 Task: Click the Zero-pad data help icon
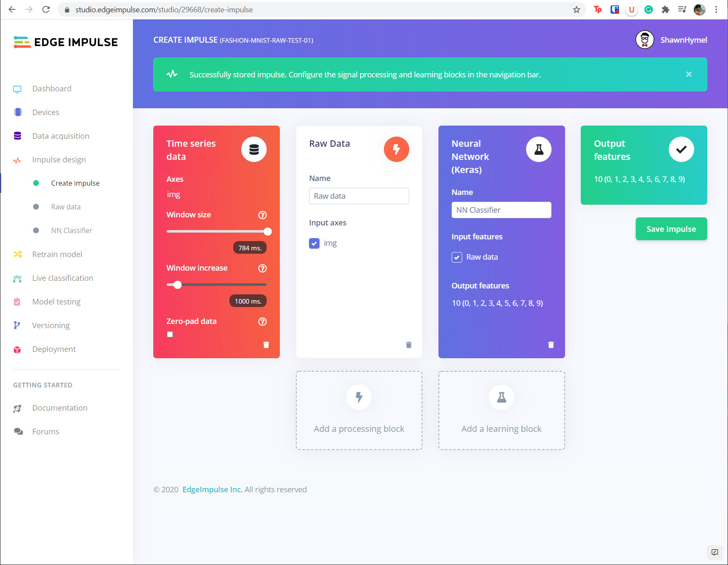click(262, 321)
